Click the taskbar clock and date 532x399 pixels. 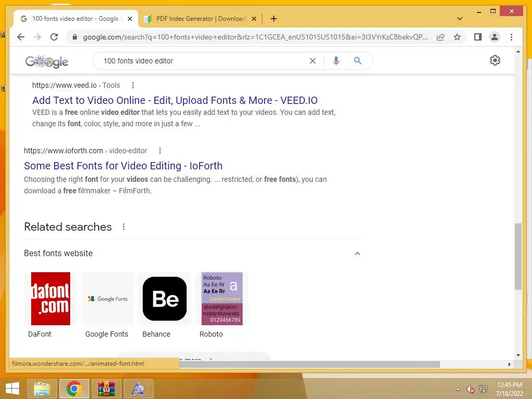(509, 389)
